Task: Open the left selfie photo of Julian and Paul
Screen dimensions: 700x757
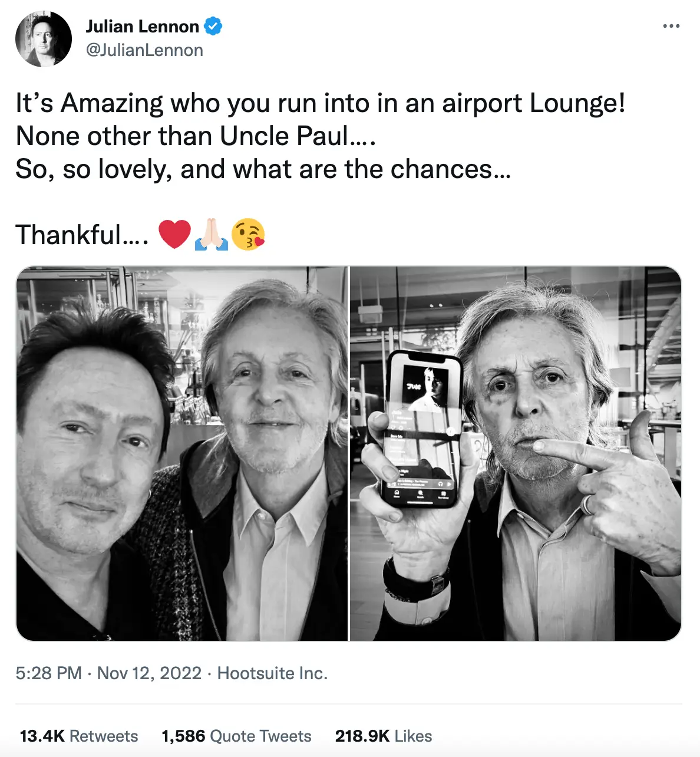Action: pyautogui.click(x=183, y=453)
